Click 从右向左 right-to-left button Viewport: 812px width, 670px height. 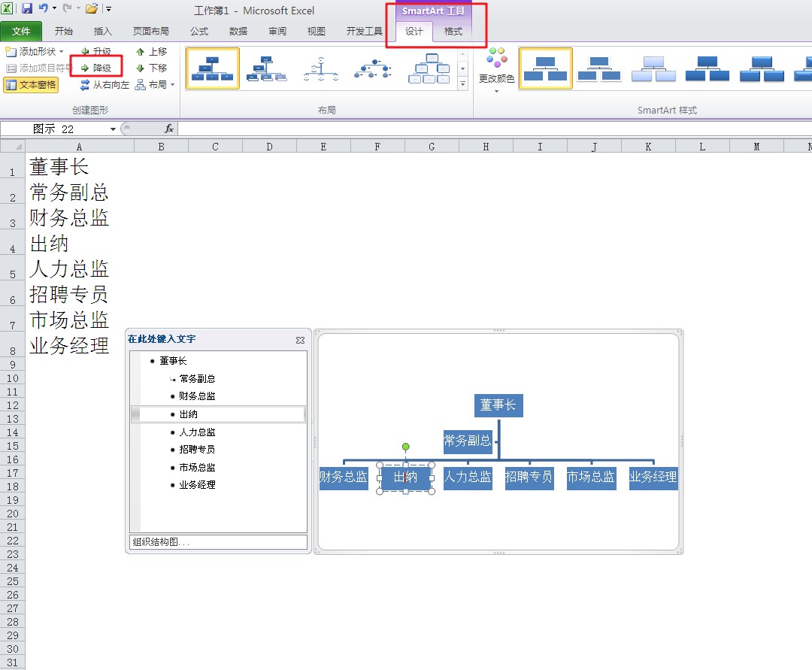click(x=105, y=84)
